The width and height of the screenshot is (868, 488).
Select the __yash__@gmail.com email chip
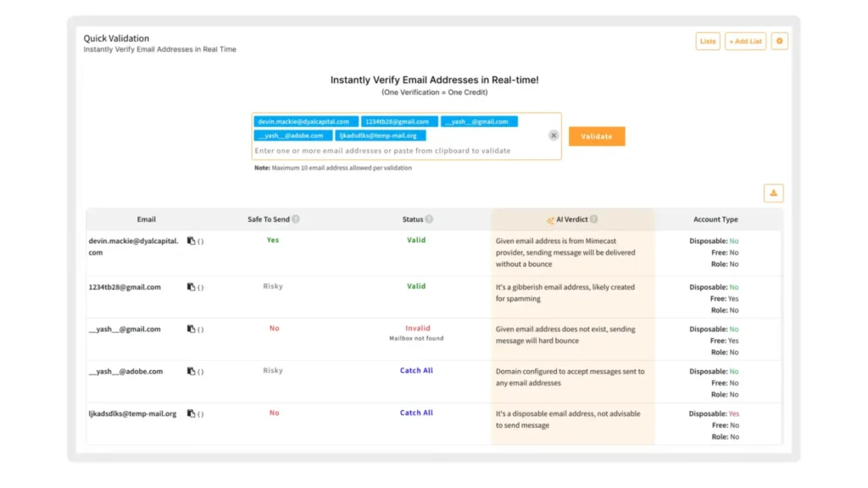[479, 122]
